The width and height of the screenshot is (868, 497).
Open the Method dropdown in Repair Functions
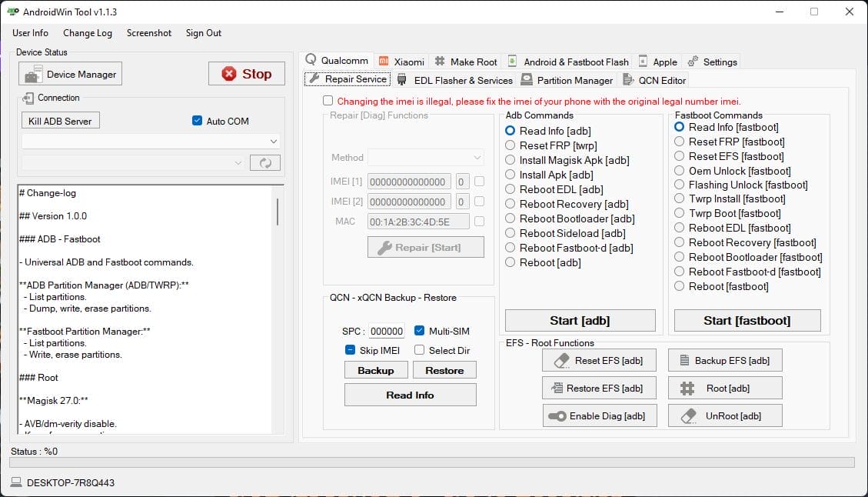coord(424,158)
